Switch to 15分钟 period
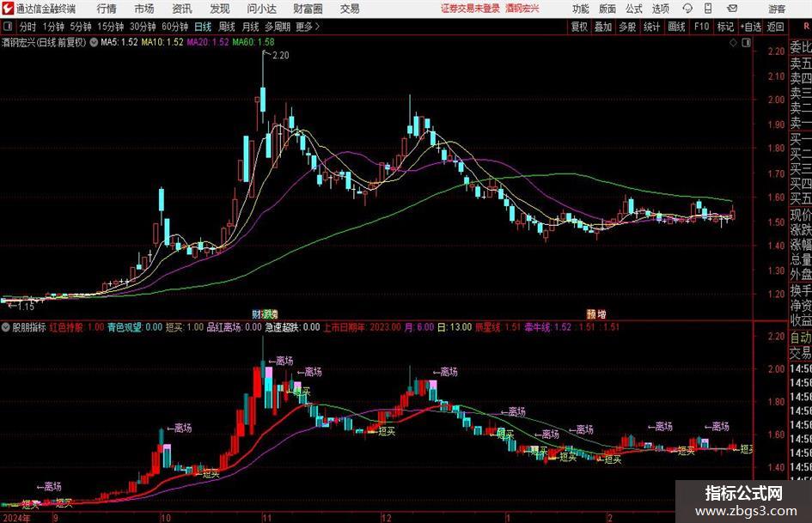The image size is (812, 523). click(x=110, y=27)
